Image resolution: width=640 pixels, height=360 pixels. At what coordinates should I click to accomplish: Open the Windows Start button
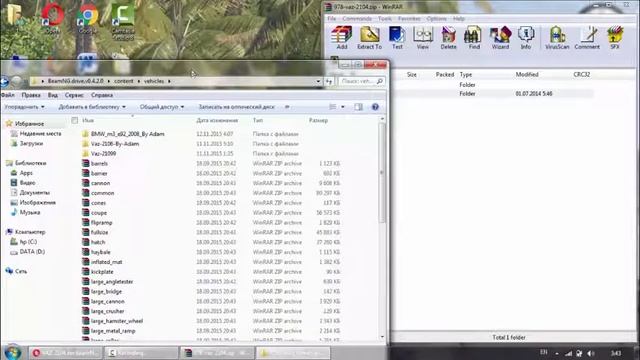point(12,352)
